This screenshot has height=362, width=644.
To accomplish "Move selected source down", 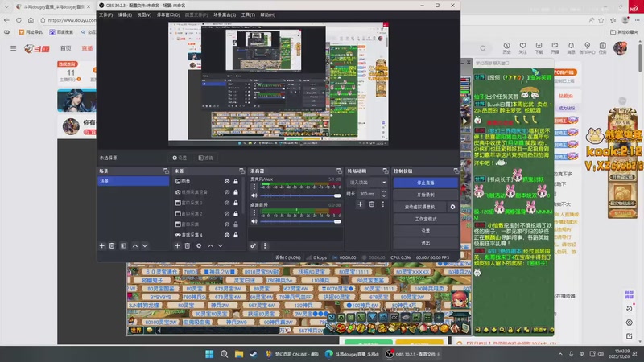I will point(221,246).
